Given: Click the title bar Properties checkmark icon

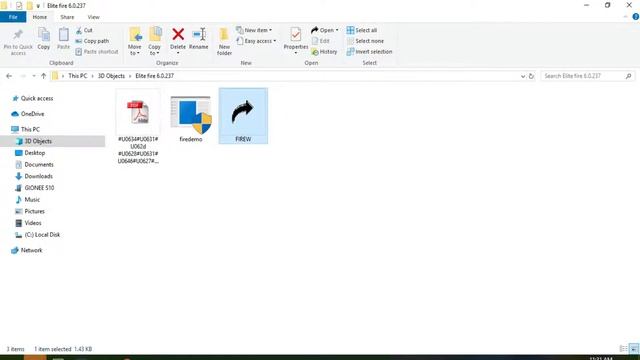Looking at the screenshot, I should point(19,6).
